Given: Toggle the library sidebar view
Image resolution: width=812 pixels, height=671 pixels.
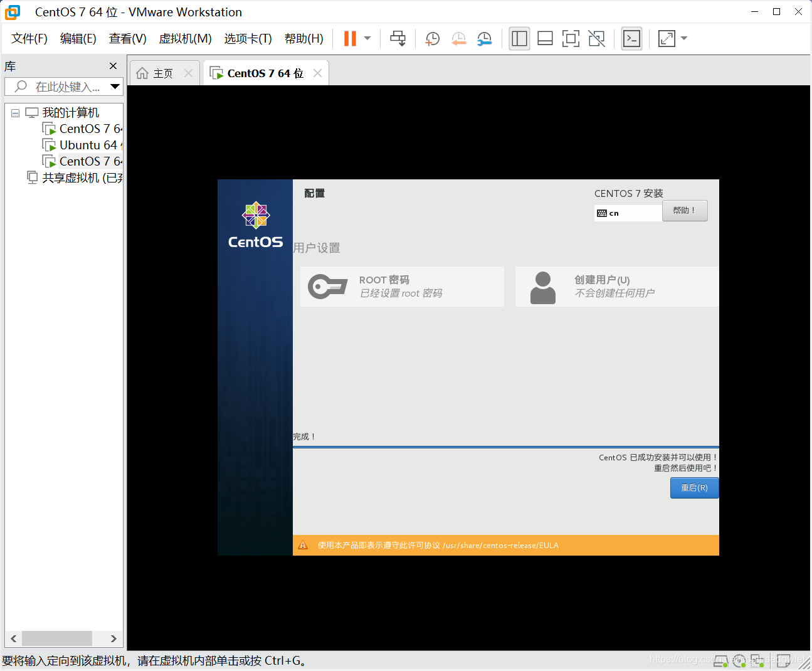Looking at the screenshot, I should pos(519,39).
